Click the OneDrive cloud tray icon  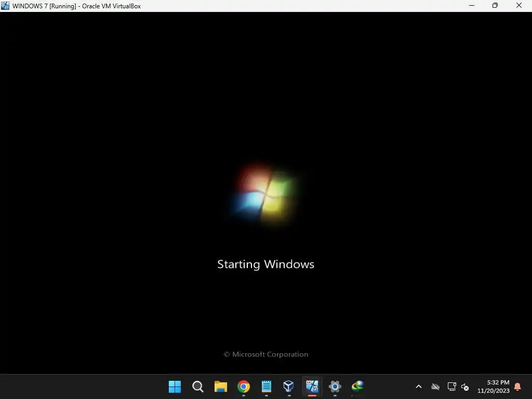pyautogui.click(x=435, y=387)
